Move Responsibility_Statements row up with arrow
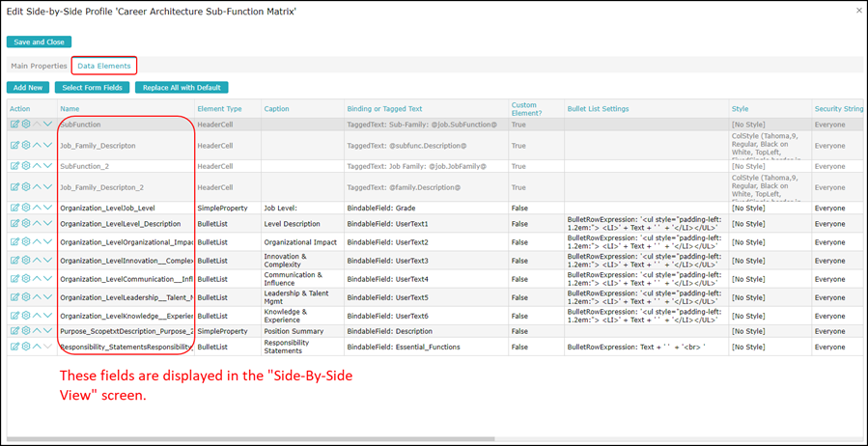868x446 pixels. (x=38, y=347)
